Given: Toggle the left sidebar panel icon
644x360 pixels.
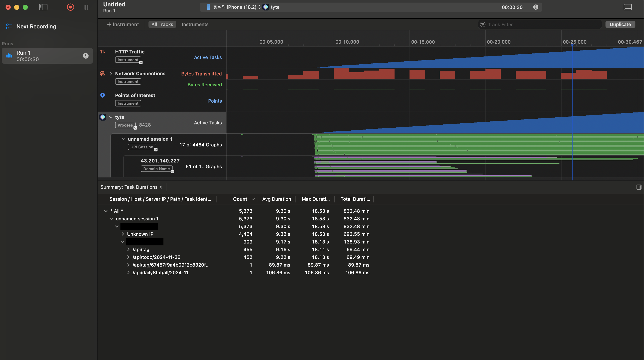Looking at the screenshot, I should [43, 7].
